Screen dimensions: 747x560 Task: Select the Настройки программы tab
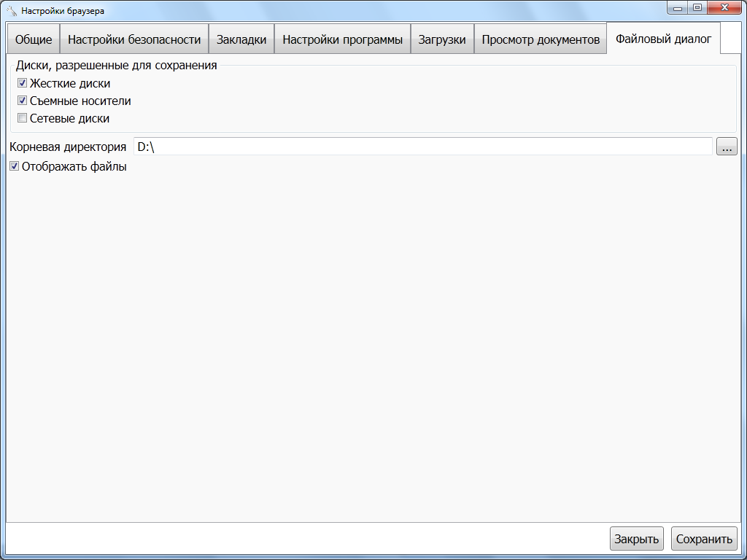point(342,40)
